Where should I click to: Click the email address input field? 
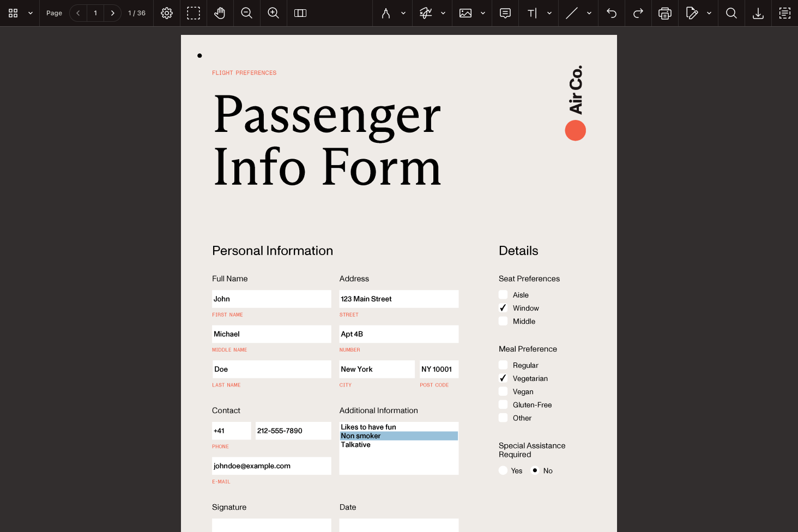pyautogui.click(x=271, y=465)
